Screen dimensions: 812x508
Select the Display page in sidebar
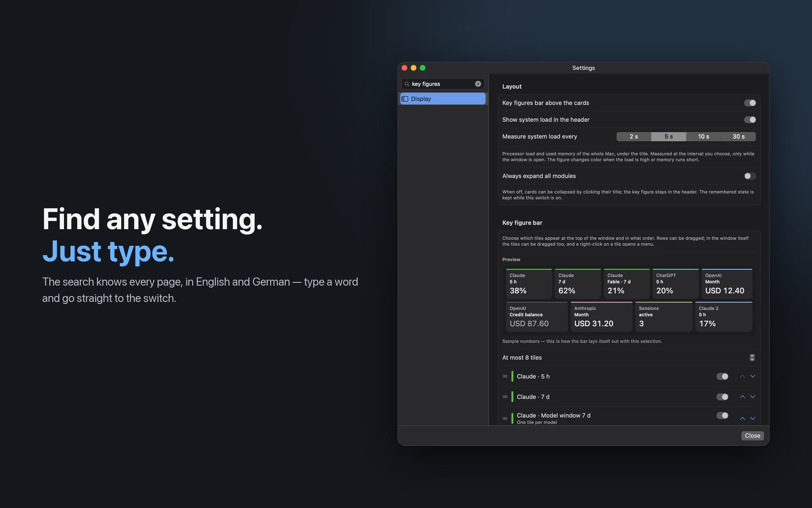[443, 99]
